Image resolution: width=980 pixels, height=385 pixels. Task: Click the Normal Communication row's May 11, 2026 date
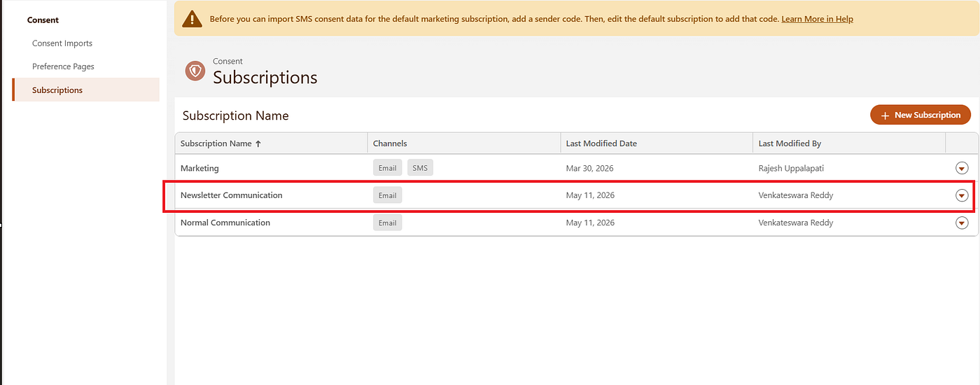pos(590,223)
